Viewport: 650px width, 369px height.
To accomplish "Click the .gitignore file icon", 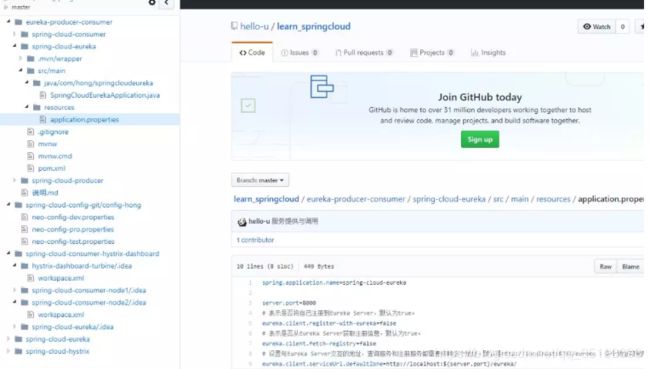I will 30,132.
